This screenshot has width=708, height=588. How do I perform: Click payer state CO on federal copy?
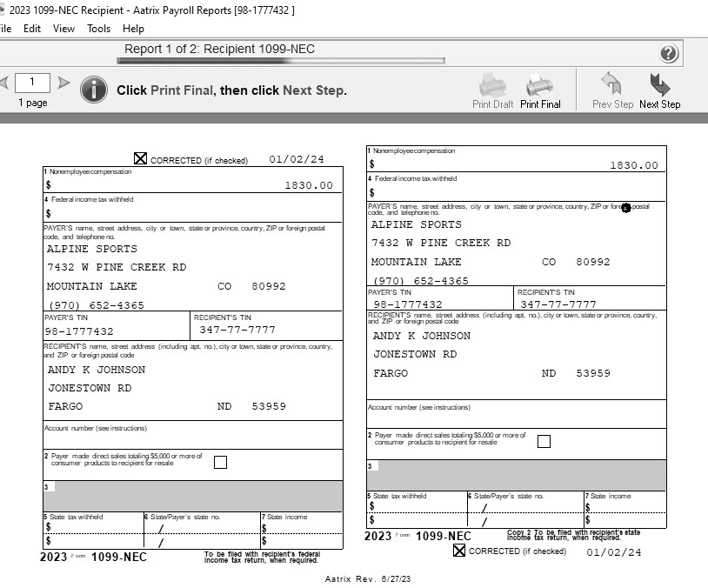224,286
